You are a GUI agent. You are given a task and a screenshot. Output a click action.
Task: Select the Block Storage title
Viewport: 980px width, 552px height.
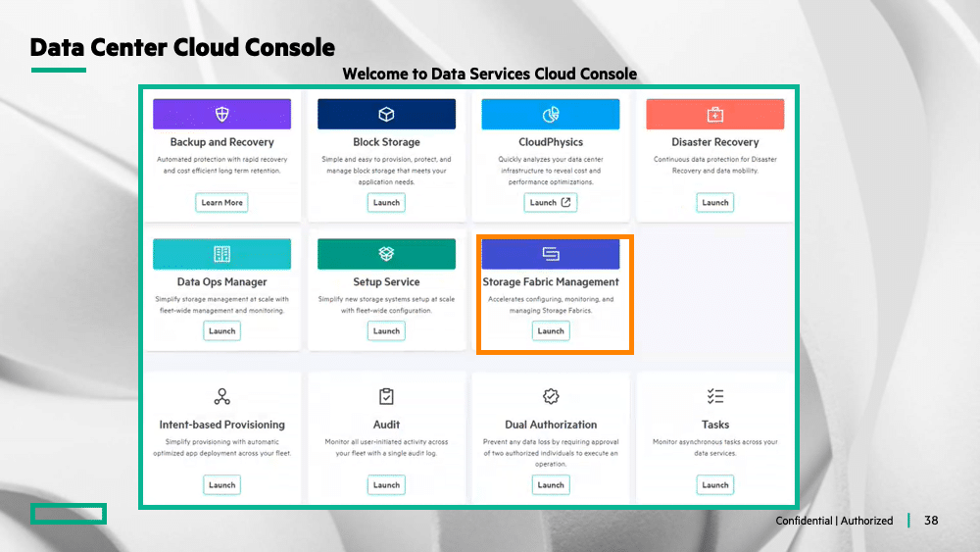[x=386, y=142]
